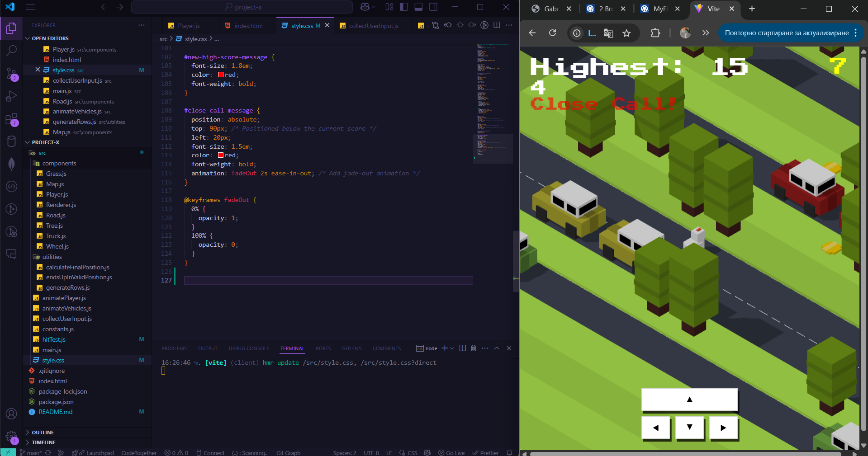Image resolution: width=868 pixels, height=456 pixels.
Task: Switch to the PROBLEMS panel tab
Action: point(174,348)
